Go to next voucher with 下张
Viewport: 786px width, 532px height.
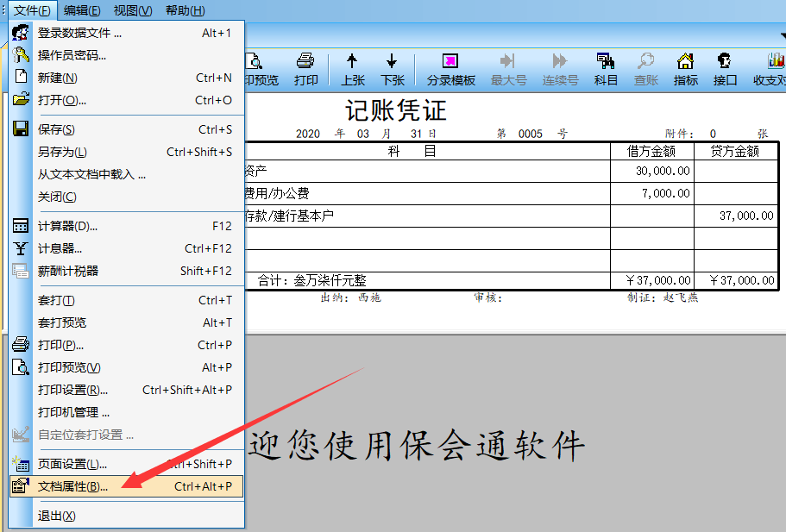point(392,69)
